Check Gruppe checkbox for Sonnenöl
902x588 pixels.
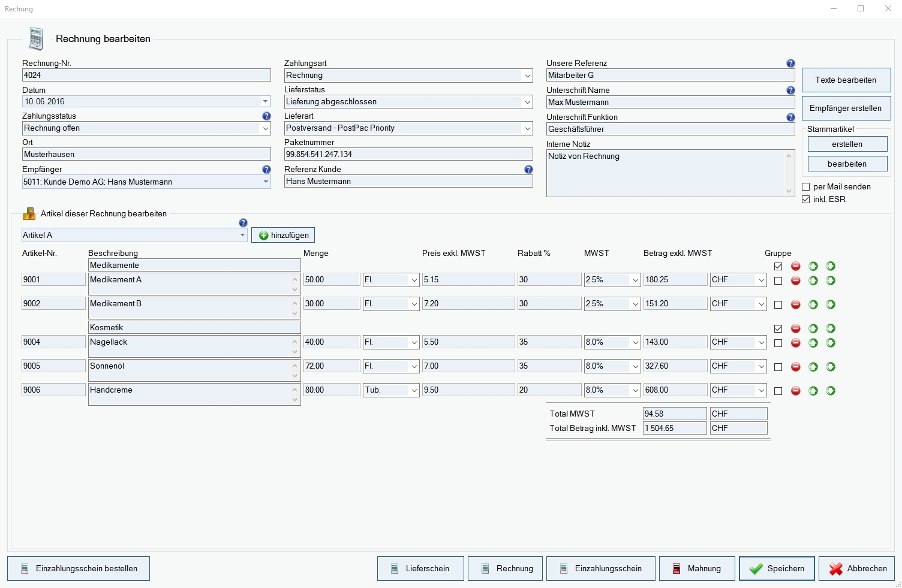tap(778, 367)
